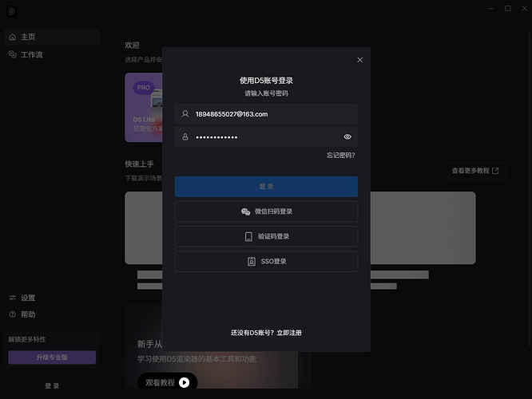Viewport: 532px width, 399px height.
Task: Click the 立即注册 register link
Action: (x=289, y=333)
